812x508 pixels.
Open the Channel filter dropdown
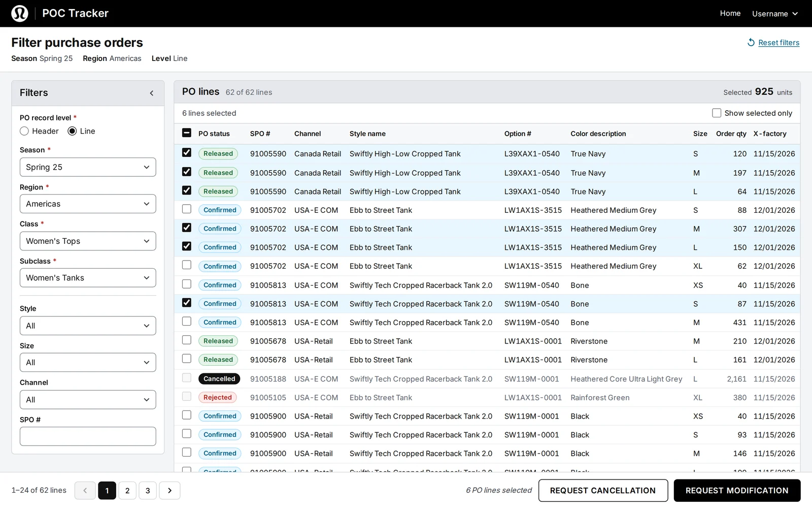point(88,400)
